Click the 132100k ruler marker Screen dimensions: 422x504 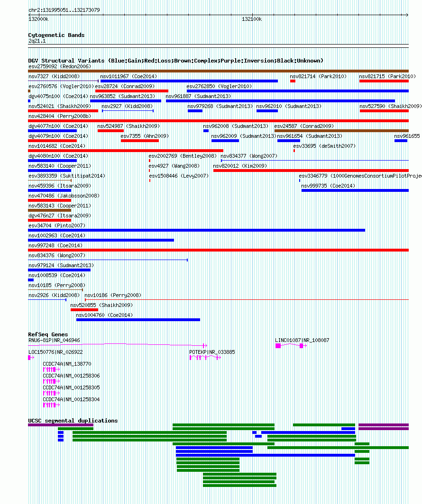(252, 19)
